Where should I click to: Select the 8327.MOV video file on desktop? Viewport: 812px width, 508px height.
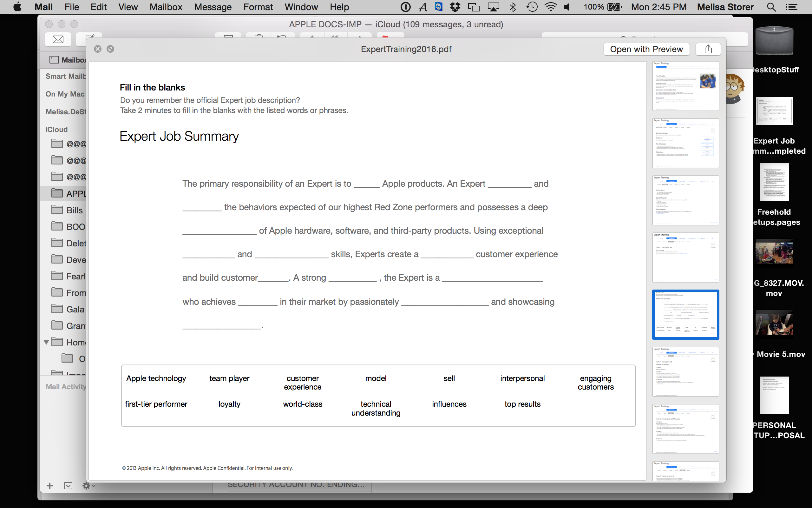coord(774,252)
